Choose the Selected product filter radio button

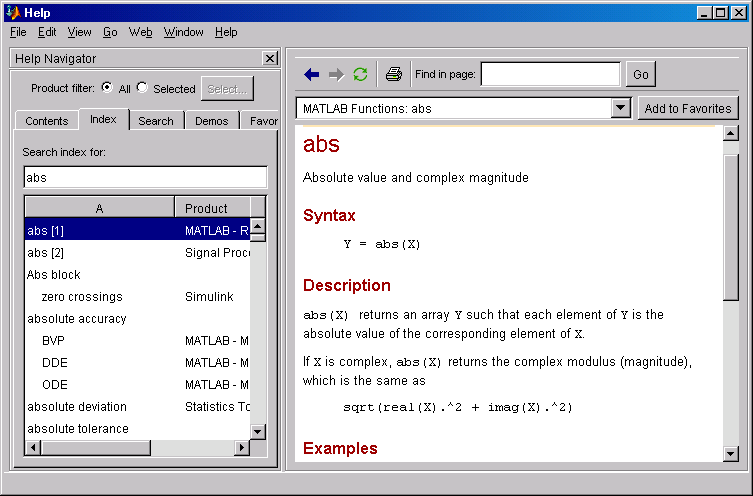pos(142,87)
